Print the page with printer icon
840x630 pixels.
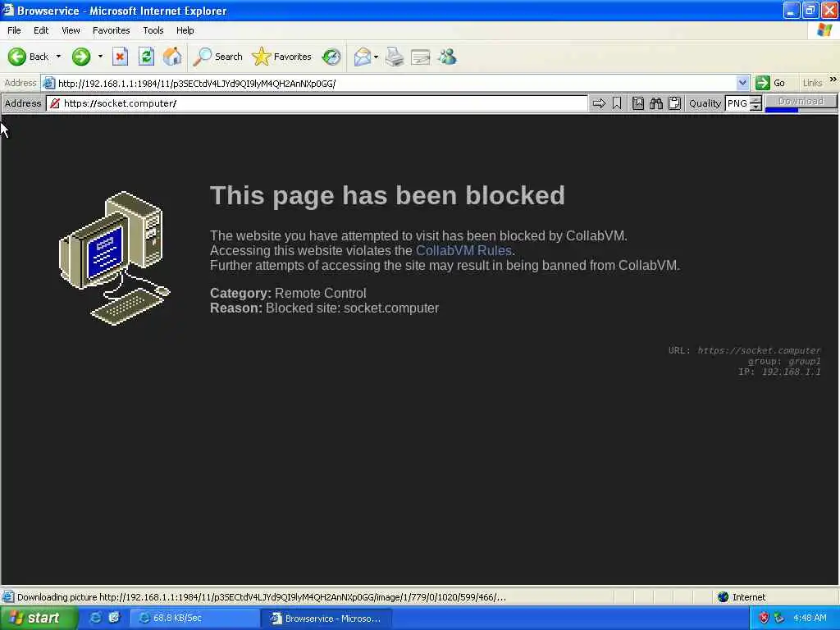pyautogui.click(x=395, y=57)
